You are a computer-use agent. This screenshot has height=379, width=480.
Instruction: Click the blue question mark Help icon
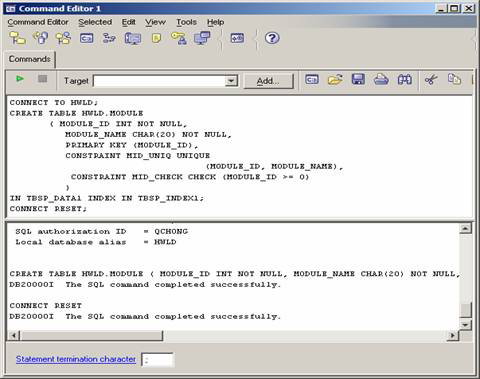pyautogui.click(x=272, y=38)
